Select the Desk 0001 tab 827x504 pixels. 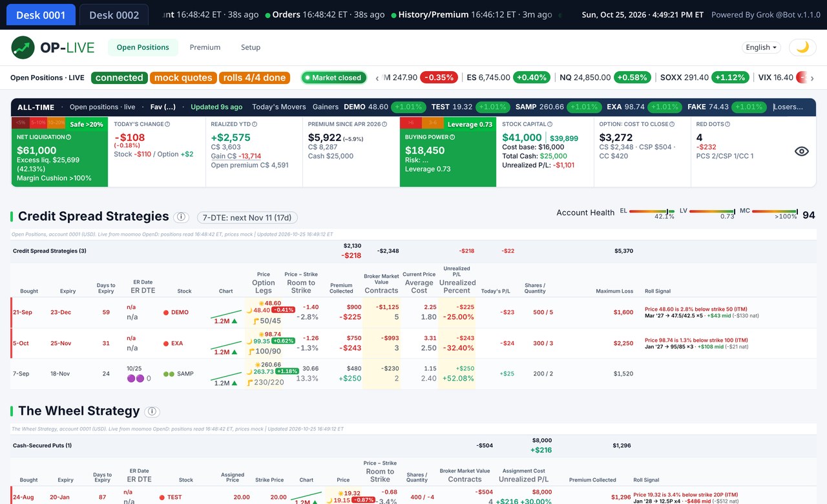(41, 15)
